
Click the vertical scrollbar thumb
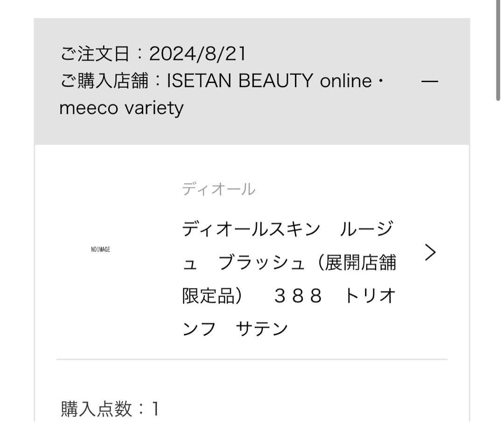coord(498,51)
